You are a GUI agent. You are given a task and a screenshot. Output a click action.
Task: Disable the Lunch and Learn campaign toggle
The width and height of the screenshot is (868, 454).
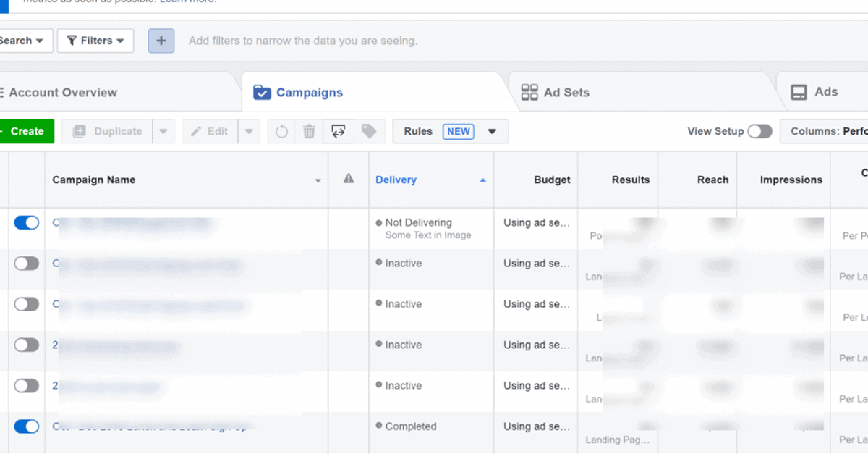26,426
